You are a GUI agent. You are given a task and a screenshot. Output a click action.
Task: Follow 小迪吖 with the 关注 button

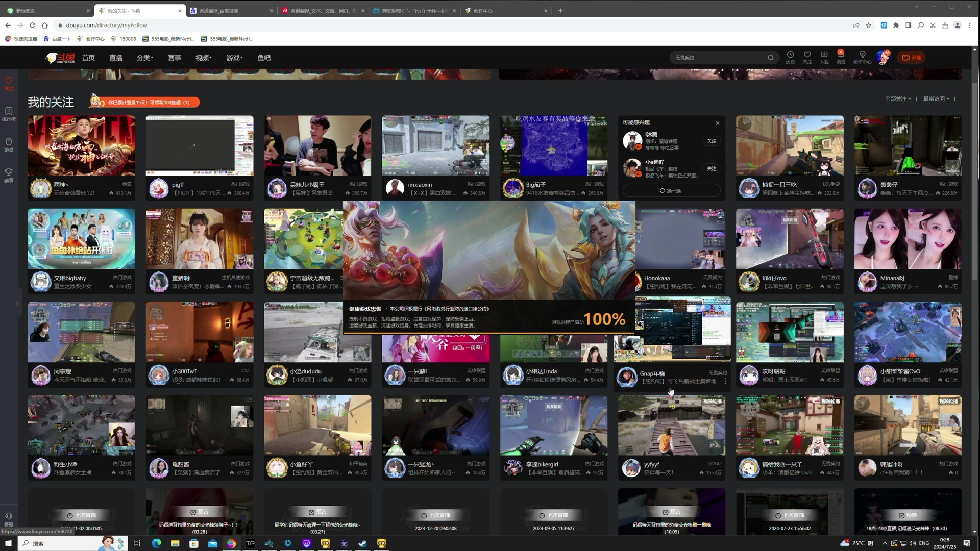[x=712, y=168]
